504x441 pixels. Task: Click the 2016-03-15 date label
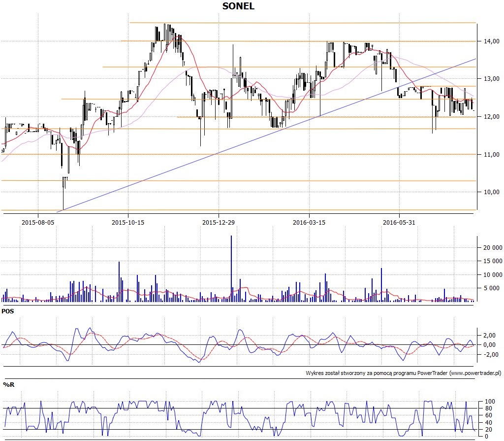click(309, 222)
